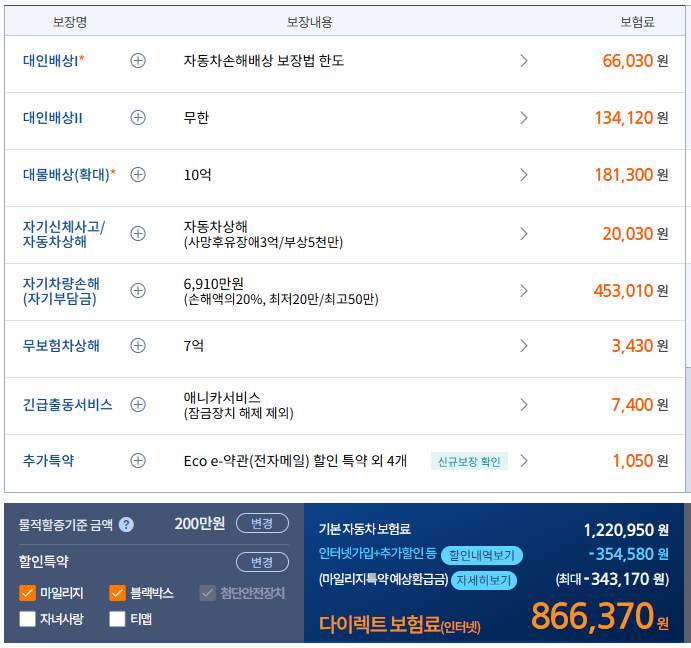Click the 자세히보기 mileage refund button
This screenshot has width=691, height=648.
(x=484, y=580)
